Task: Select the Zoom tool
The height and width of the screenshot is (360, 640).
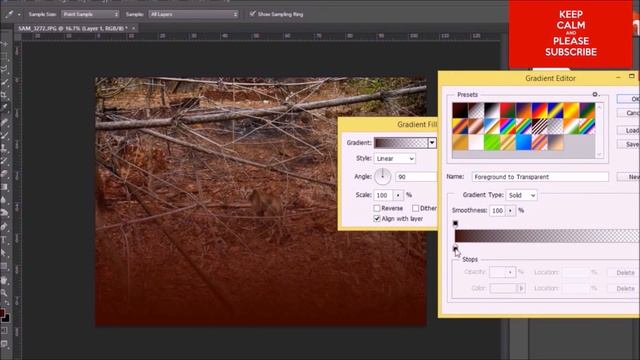Action: click(x=4, y=293)
